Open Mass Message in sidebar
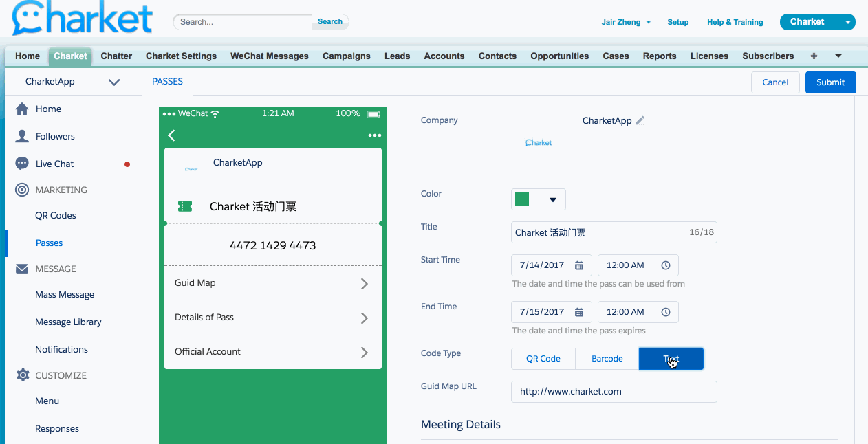Screen dimensions: 868x444 click(x=65, y=294)
